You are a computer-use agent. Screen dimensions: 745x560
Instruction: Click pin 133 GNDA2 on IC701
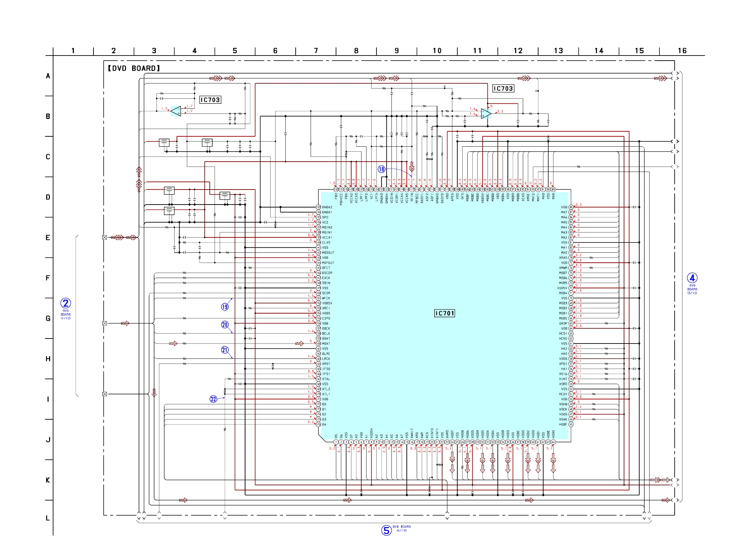click(318, 207)
